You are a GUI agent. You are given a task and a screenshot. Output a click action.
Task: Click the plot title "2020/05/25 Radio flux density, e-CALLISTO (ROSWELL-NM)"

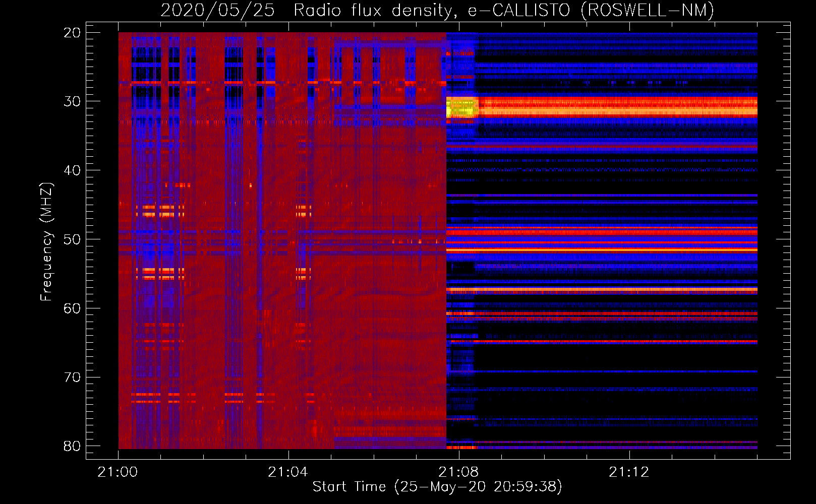(437, 10)
